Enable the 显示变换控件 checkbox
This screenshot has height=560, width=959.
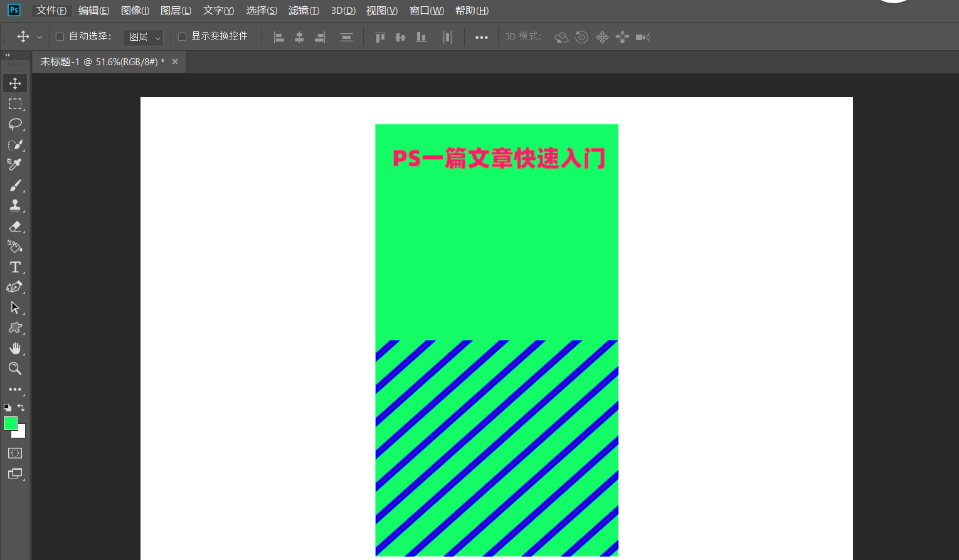[x=183, y=37]
